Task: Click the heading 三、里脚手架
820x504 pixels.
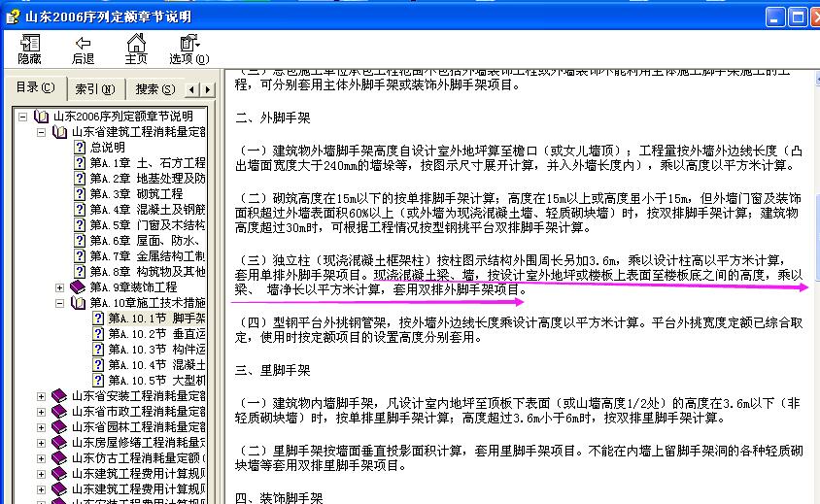Action: point(272,371)
